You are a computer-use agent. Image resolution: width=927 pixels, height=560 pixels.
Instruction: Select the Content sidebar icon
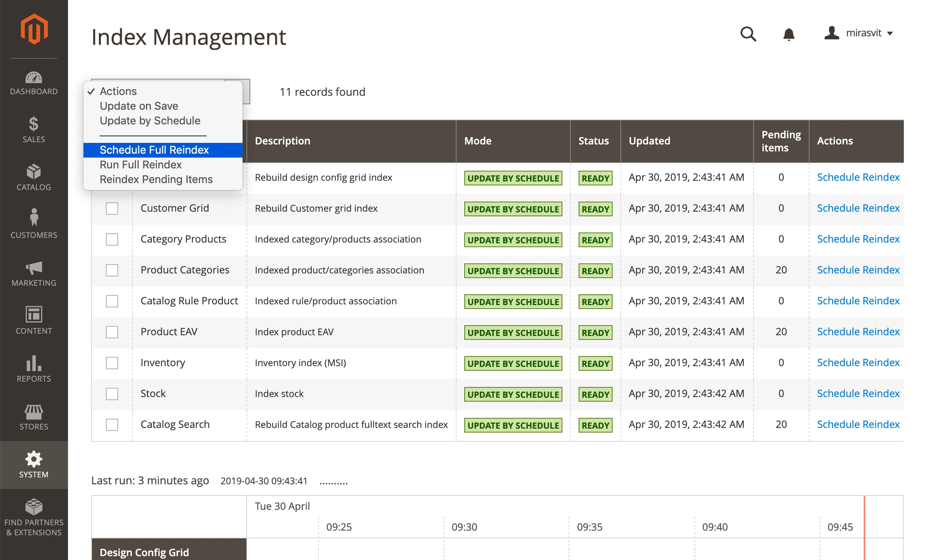[34, 321]
